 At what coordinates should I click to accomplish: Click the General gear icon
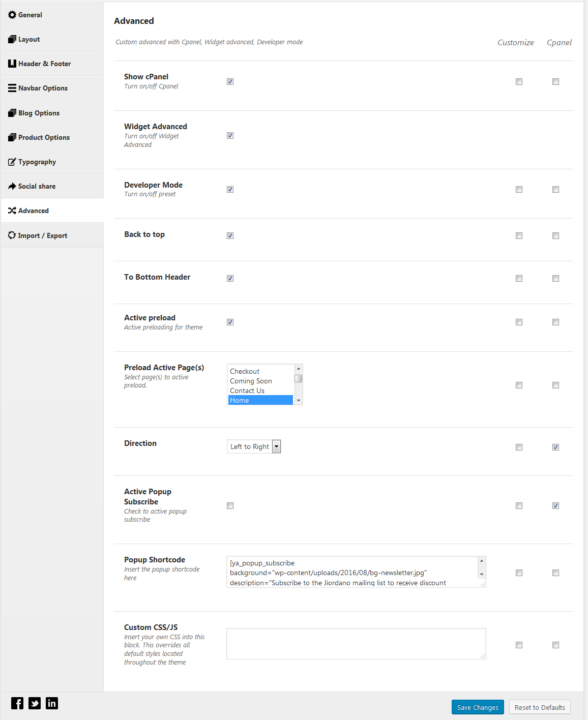(12, 15)
